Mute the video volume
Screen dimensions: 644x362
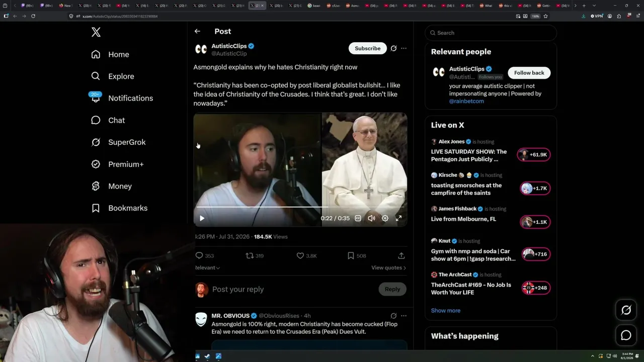click(371, 218)
